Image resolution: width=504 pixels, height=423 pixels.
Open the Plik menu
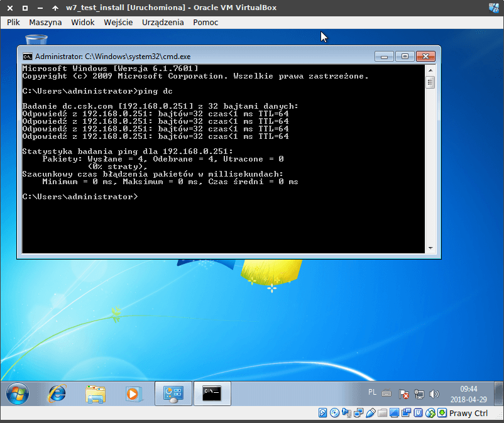pyautogui.click(x=13, y=23)
